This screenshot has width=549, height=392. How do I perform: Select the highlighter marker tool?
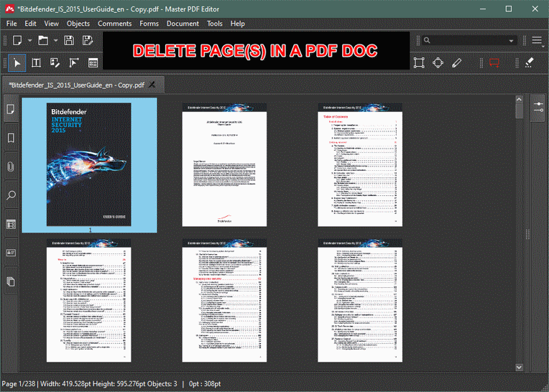click(x=530, y=63)
